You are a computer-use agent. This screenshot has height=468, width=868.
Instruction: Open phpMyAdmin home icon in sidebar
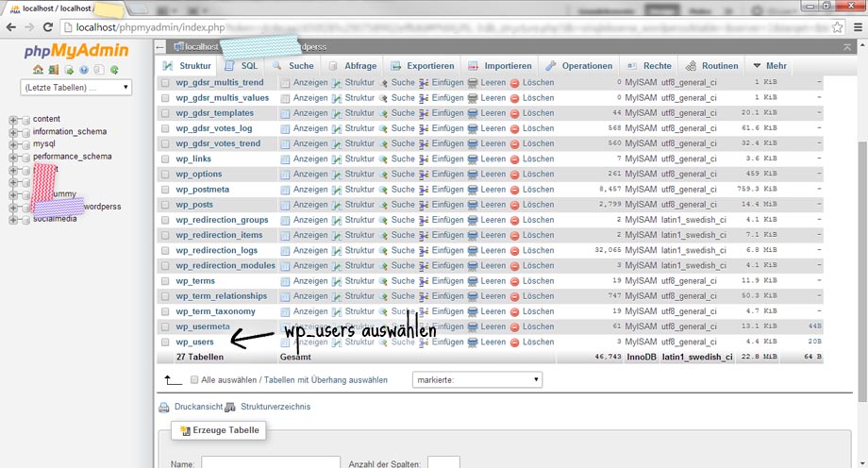[x=38, y=70]
